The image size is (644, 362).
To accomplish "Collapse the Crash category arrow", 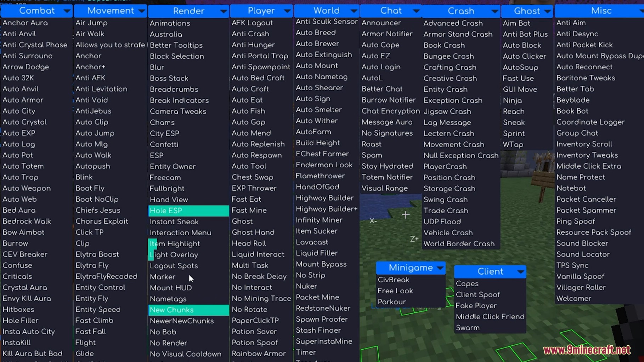I will (495, 11).
